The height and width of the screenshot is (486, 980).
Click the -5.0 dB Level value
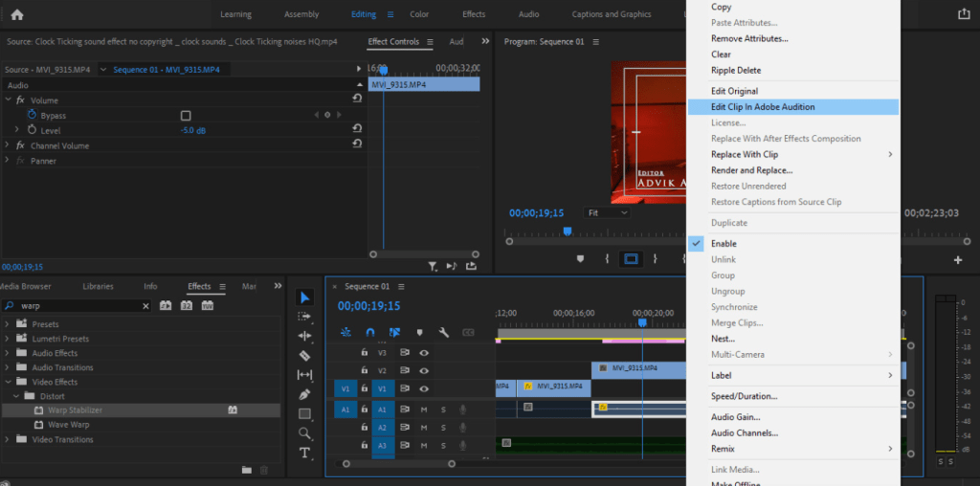coord(193,130)
